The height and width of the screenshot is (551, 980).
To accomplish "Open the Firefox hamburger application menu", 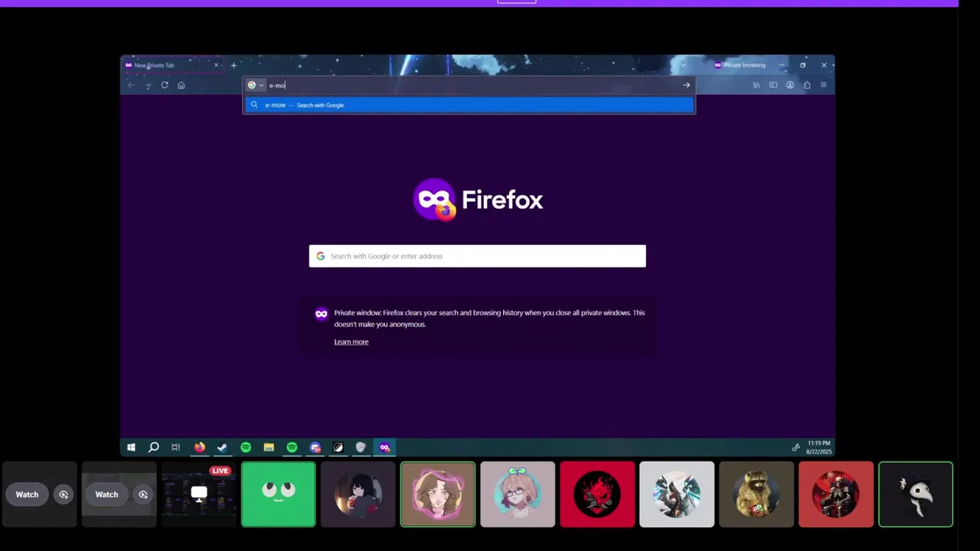I will click(824, 85).
